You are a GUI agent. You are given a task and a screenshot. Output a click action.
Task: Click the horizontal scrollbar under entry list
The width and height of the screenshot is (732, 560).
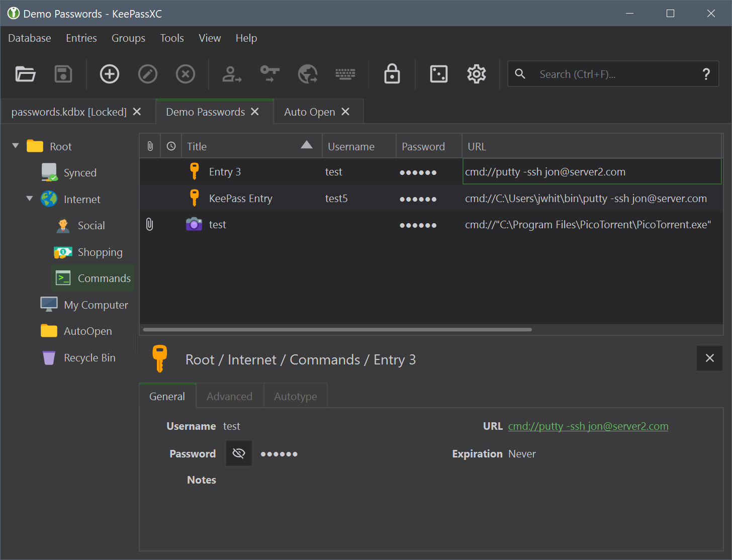point(337,330)
